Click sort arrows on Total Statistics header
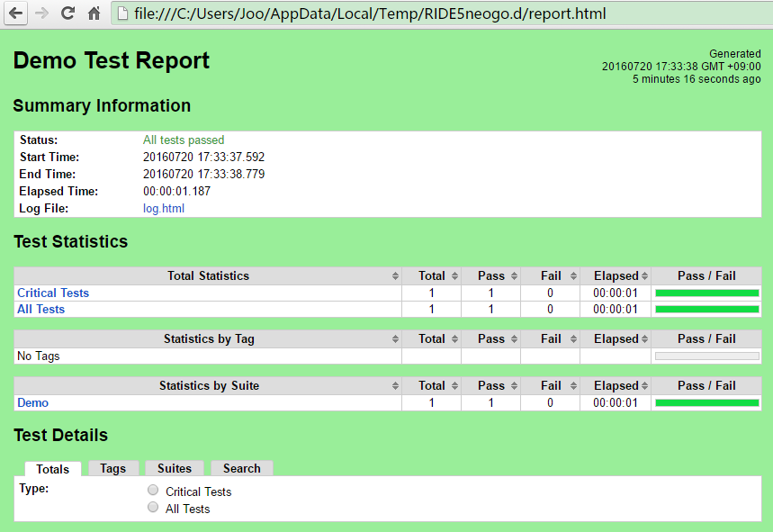 point(395,276)
